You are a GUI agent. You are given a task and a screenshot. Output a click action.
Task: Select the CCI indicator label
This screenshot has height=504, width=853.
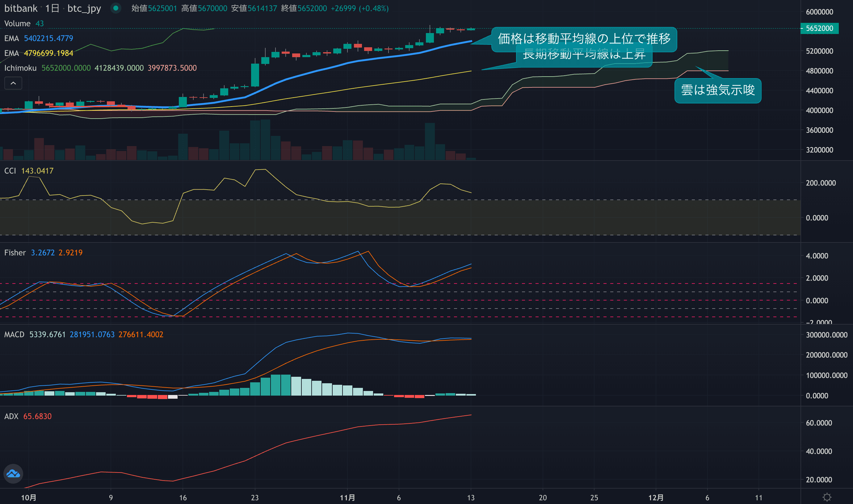10,171
